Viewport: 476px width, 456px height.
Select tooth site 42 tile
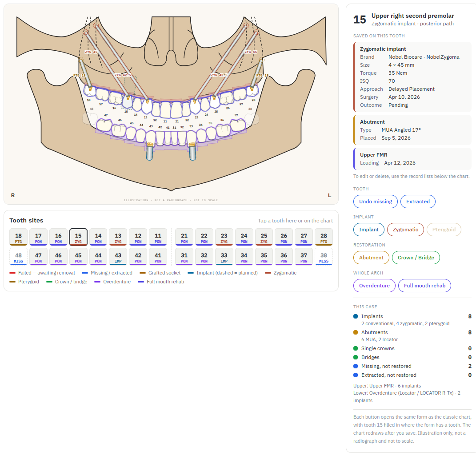pyautogui.click(x=138, y=257)
